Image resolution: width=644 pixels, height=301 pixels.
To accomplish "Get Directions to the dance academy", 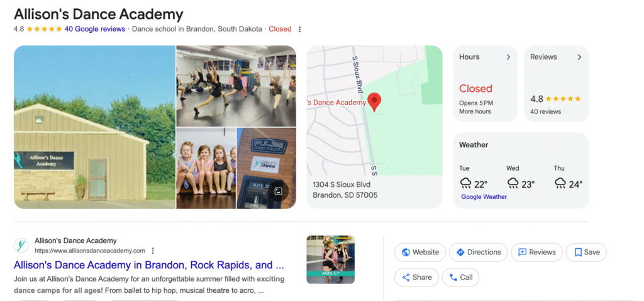I will (x=478, y=252).
